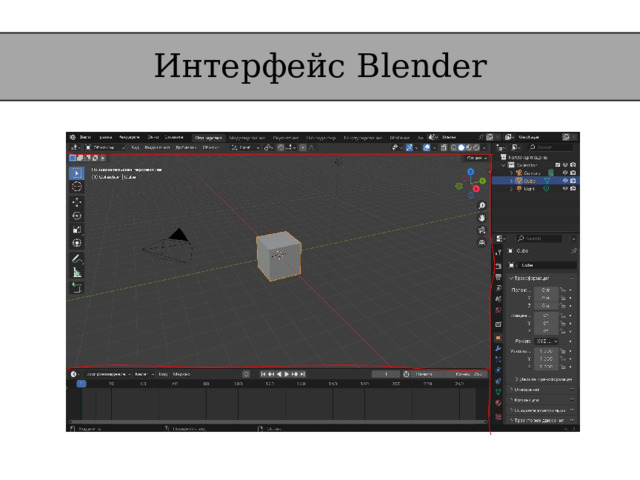Image resolution: width=640 pixels, height=480 pixels.
Task: Switch to Solid viewport shading
Action: coord(461,147)
